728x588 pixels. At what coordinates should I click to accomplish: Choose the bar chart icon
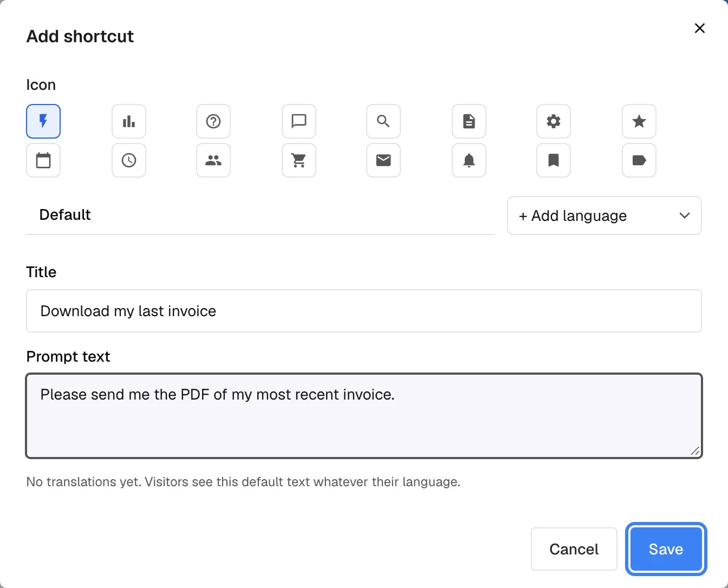point(129,121)
